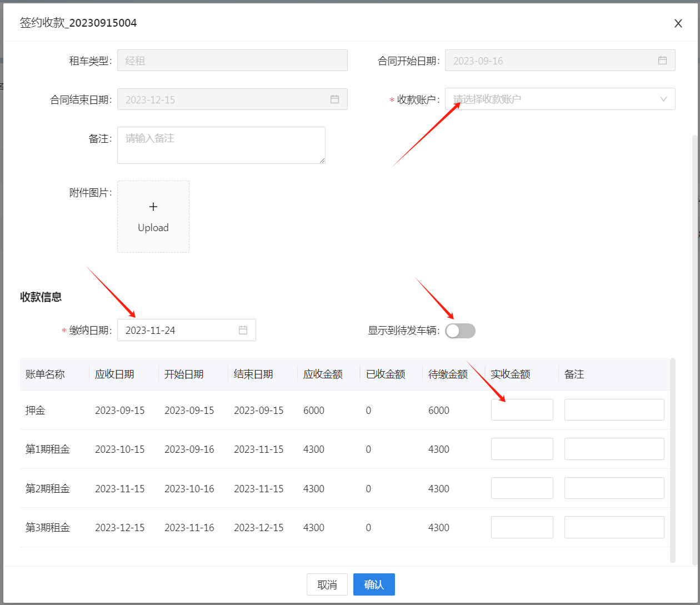Click 备注 input for 押金 row
The image size is (700, 605).
[614, 410]
